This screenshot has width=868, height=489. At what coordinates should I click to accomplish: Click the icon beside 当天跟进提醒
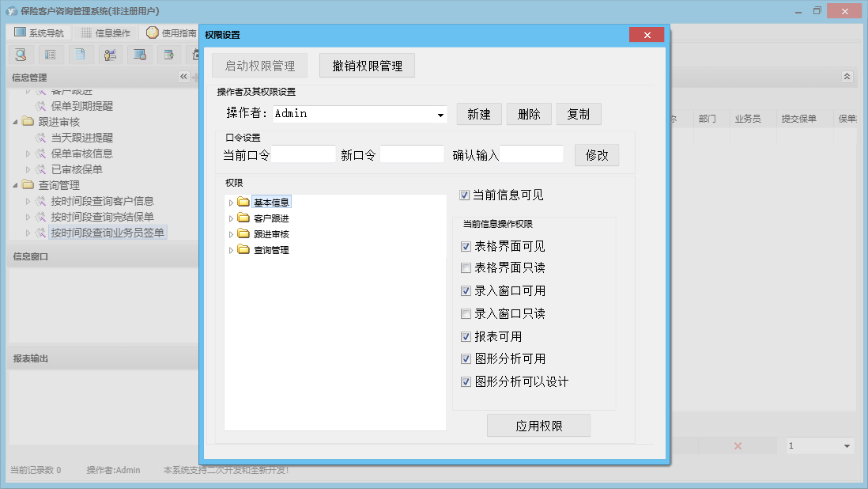tap(40, 138)
